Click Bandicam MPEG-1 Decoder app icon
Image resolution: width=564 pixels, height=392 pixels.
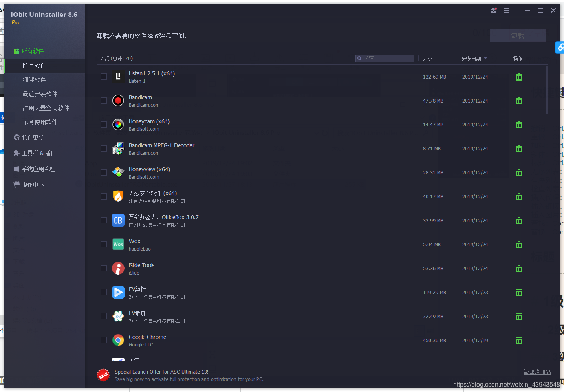(118, 148)
